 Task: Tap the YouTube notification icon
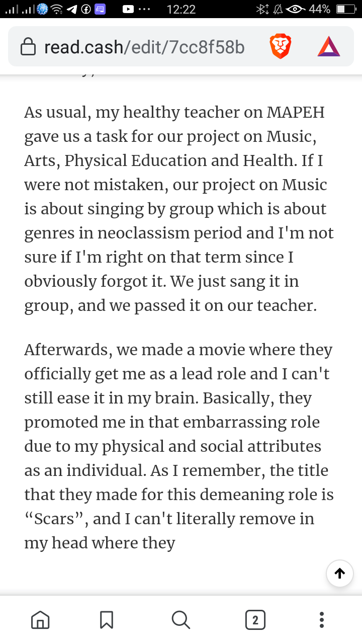pyautogui.click(x=128, y=9)
